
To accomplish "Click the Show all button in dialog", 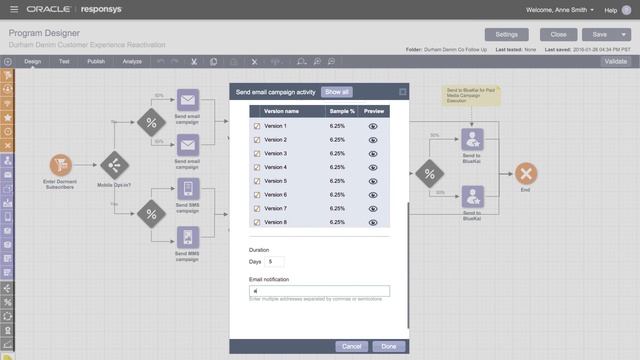I will pyautogui.click(x=337, y=92).
